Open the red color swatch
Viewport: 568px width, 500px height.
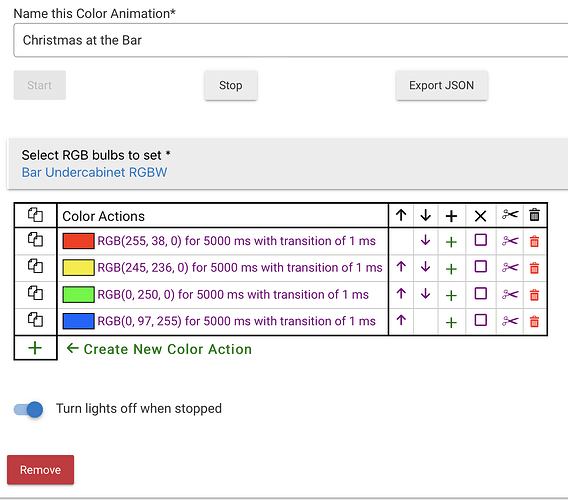click(78, 241)
